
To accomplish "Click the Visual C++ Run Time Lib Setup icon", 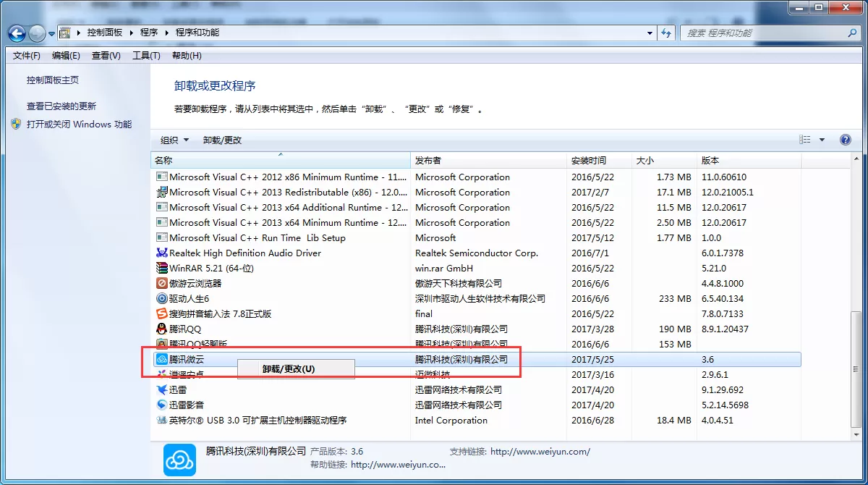I will click(x=162, y=237).
